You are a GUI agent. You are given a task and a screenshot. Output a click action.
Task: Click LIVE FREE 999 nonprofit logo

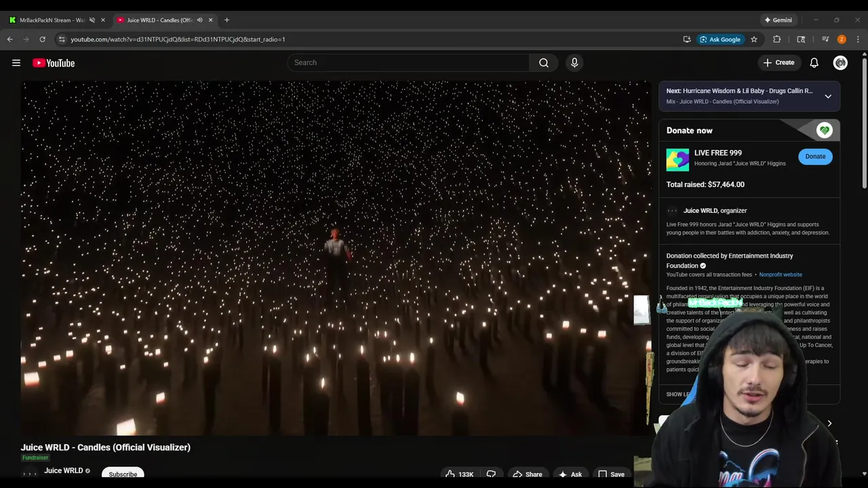677,159
